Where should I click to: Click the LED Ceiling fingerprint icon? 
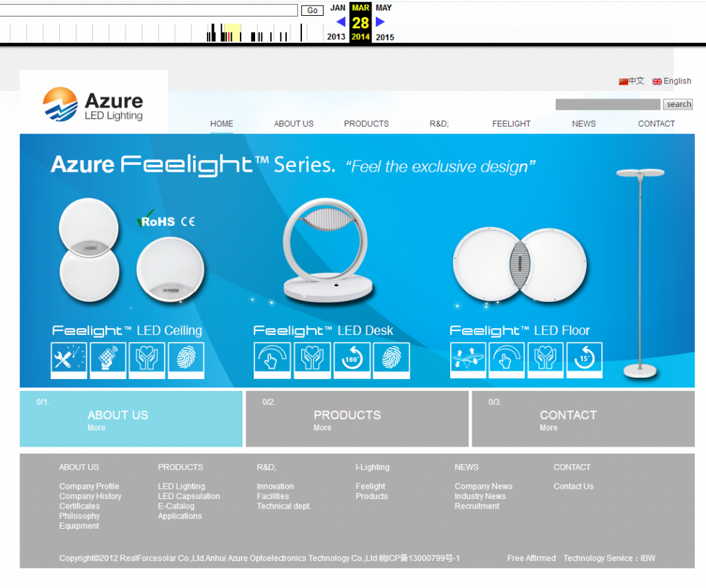[x=186, y=361]
